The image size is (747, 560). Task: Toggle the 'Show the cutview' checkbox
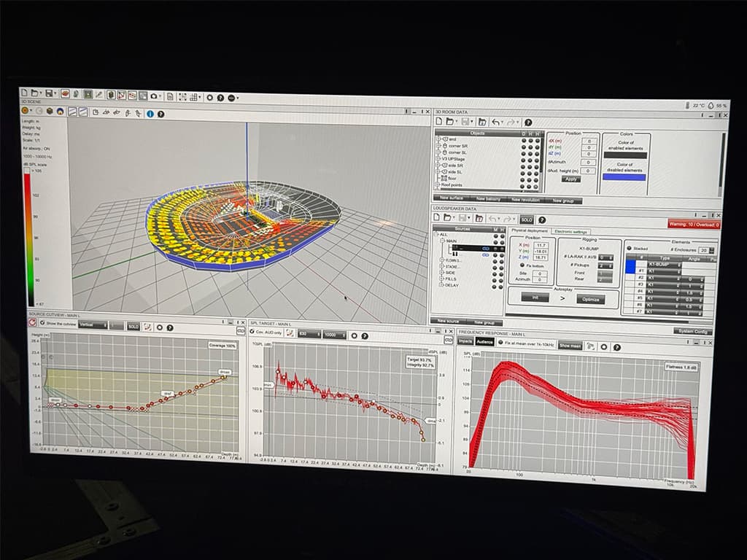pyautogui.click(x=42, y=323)
